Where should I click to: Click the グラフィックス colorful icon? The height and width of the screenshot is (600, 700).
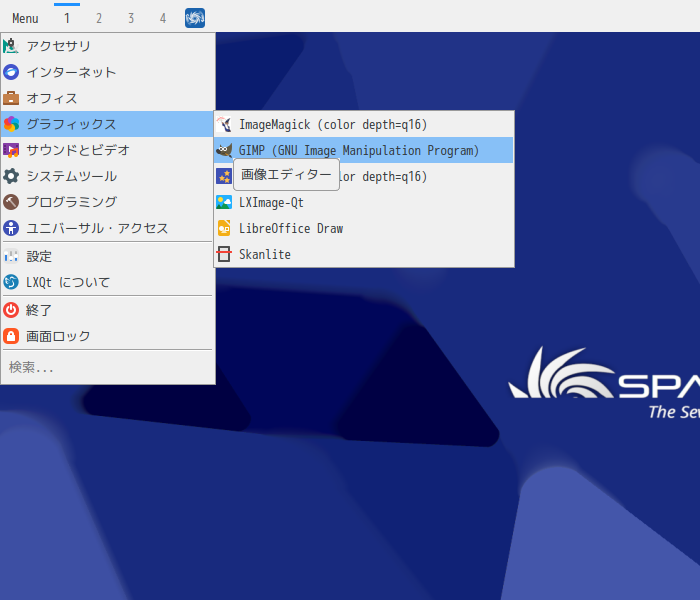11,124
